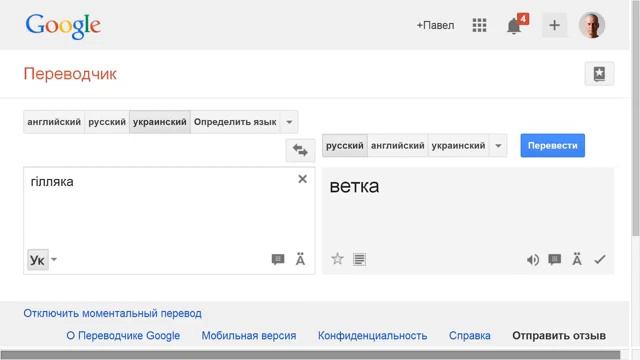Open Конфиденциальность link
This screenshot has height=360, width=640.
coord(373,336)
